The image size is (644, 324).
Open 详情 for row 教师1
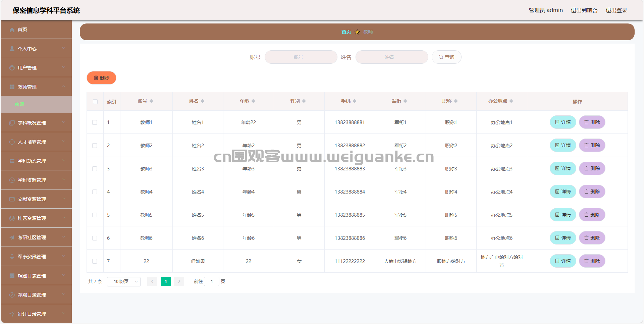(563, 122)
